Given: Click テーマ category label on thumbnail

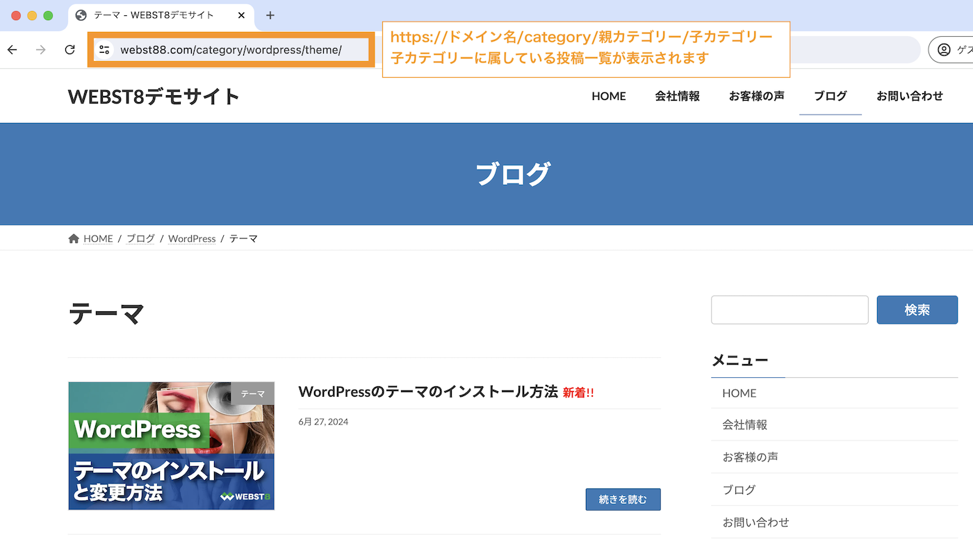Looking at the screenshot, I should (253, 393).
